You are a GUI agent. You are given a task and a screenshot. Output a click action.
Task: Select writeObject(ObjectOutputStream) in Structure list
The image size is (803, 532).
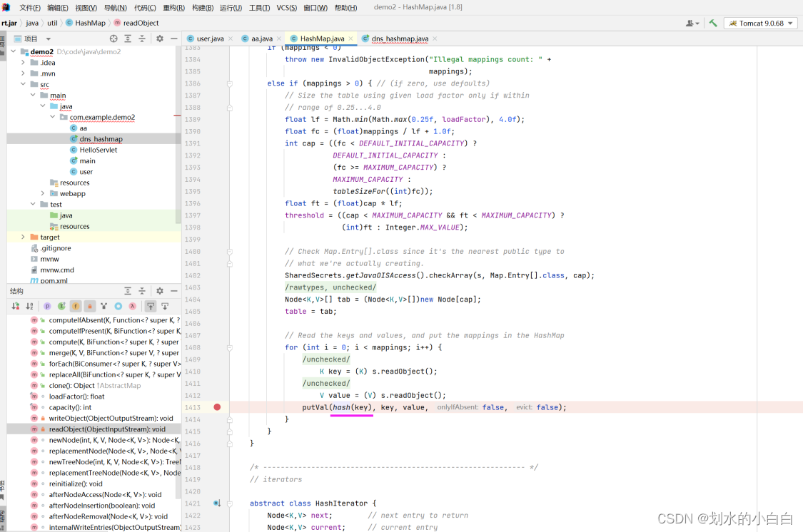click(x=111, y=418)
